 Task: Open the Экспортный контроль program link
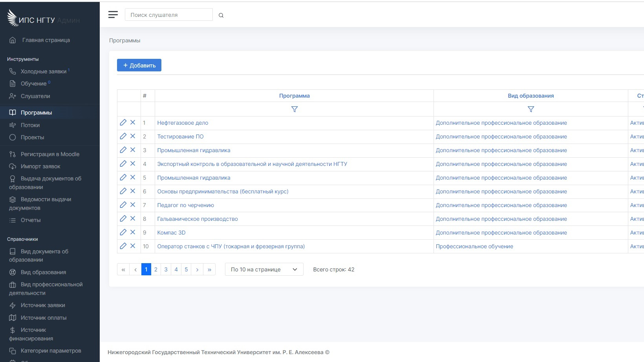point(252,164)
